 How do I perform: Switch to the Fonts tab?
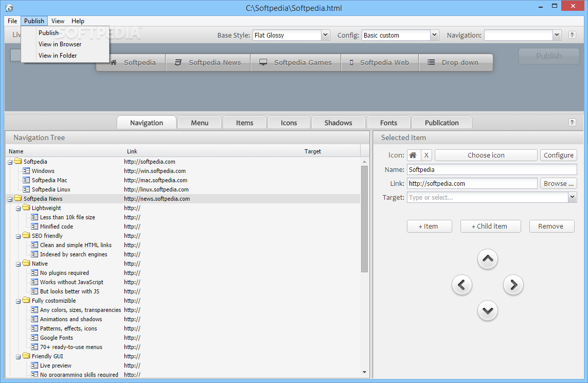388,123
